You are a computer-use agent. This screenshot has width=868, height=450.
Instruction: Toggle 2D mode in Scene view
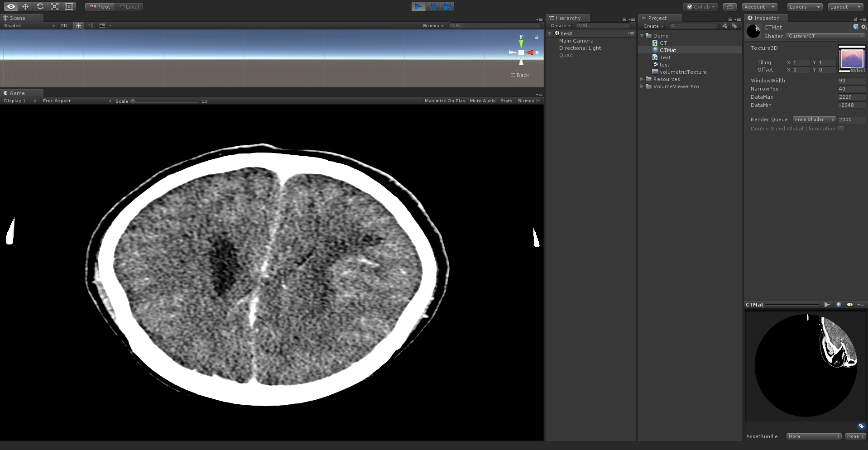(64, 25)
